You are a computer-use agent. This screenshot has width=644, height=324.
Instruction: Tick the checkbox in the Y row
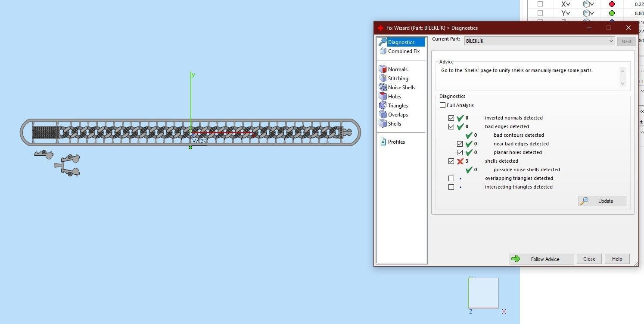540,13
